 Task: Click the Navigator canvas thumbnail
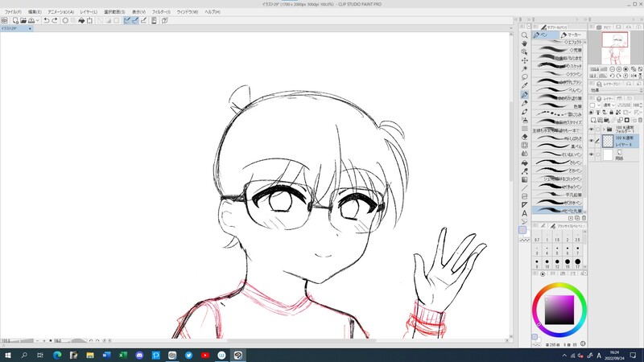(x=615, y=48)
